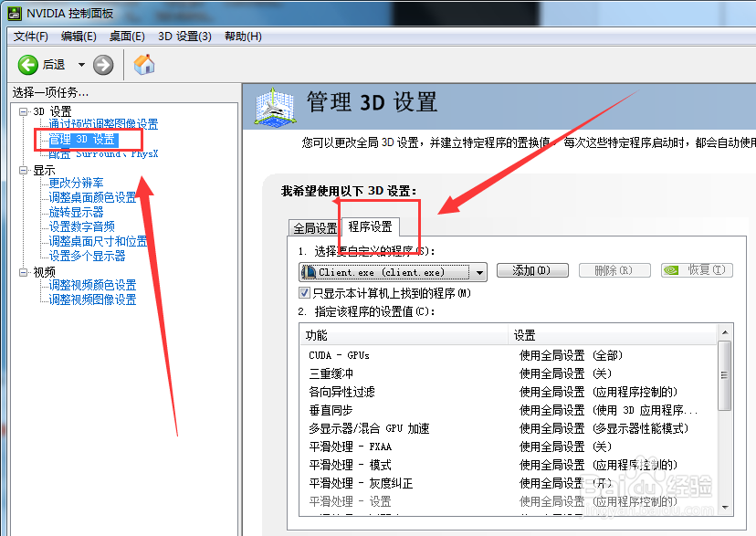
Task: Select the 平滑处理 - 灰度纠正 row
Action: tap(509, 483)
